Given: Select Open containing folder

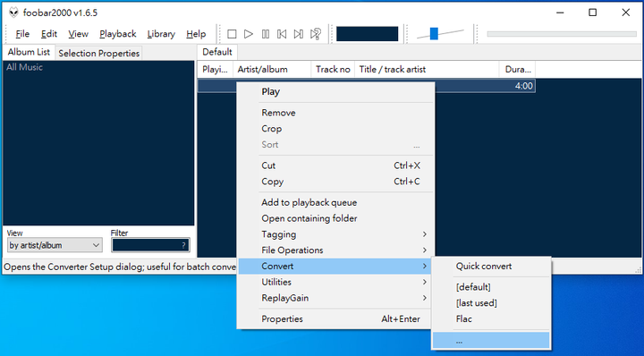Looking at the screenshot, I should click(x=336, y=218).
